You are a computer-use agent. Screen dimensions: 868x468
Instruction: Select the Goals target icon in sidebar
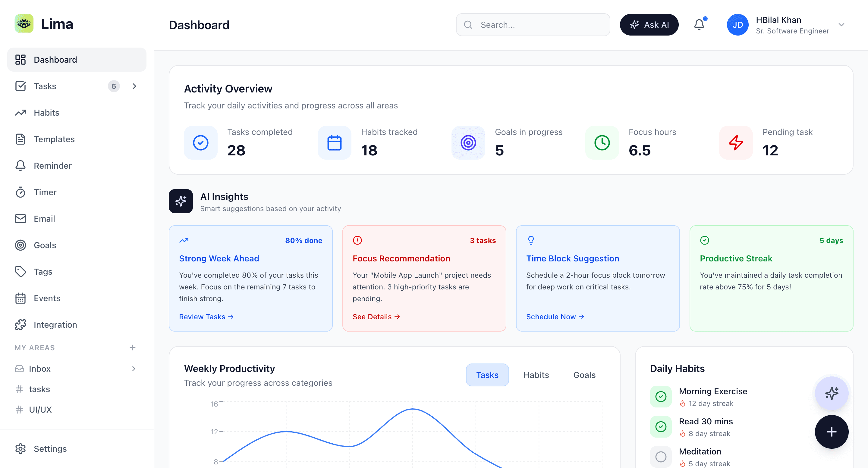tap(20, 245)
